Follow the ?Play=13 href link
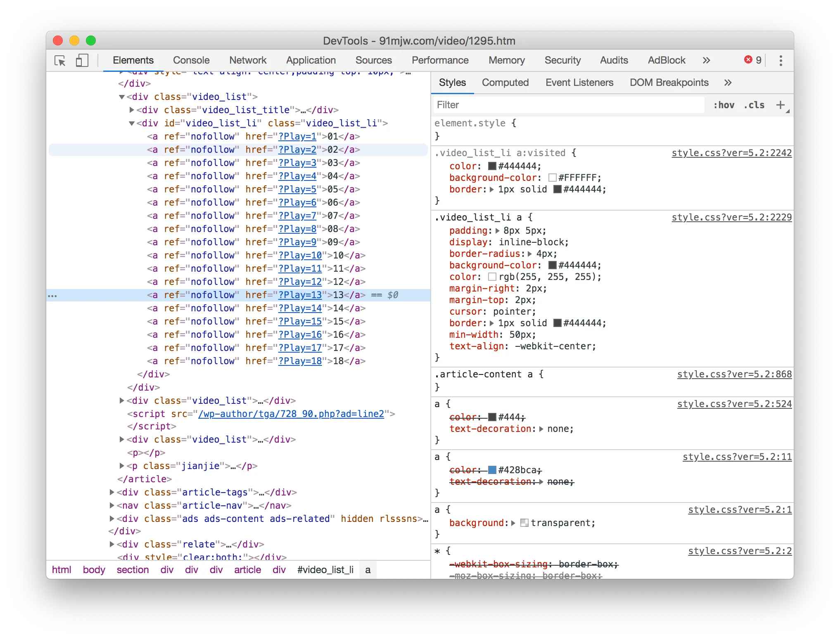Screen dimensions: 840x640 pyautogui.click(x=300, y=295)
